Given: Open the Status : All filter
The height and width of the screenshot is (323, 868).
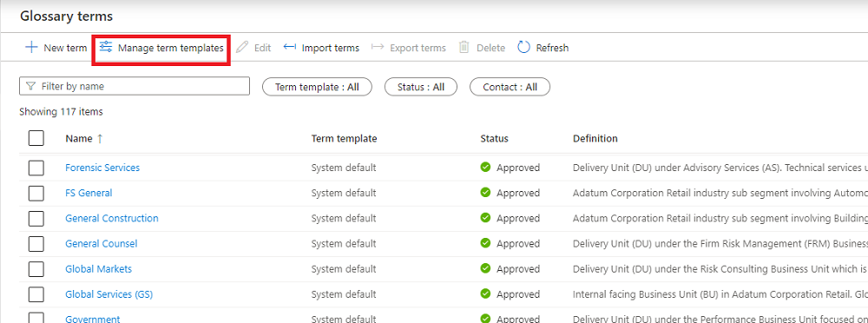Looking at the screenshot, I should click(x=421, y=87).
